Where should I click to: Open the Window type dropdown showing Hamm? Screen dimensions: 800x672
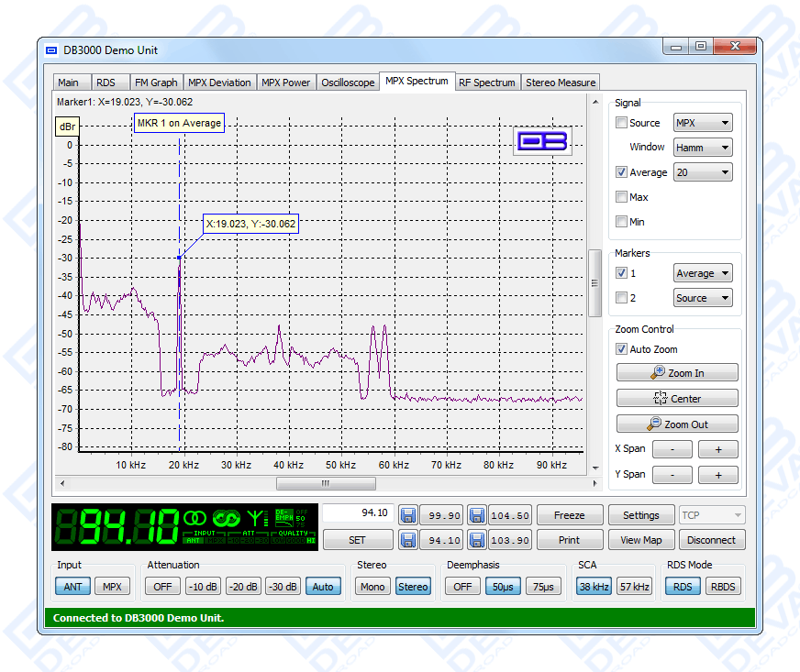click(x=702, y=148)
